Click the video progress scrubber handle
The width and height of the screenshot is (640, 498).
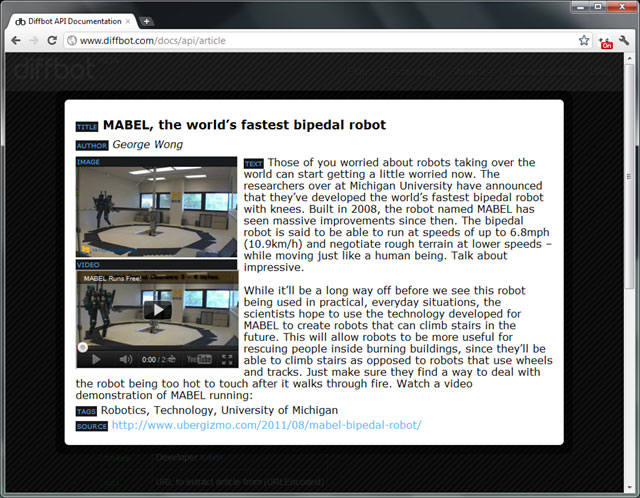[83, 347]
